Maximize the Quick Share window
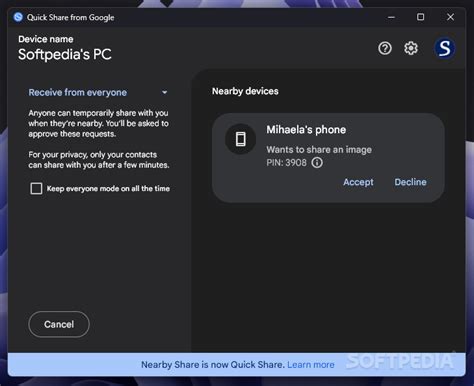474x386 pixels. click(421, 17)
